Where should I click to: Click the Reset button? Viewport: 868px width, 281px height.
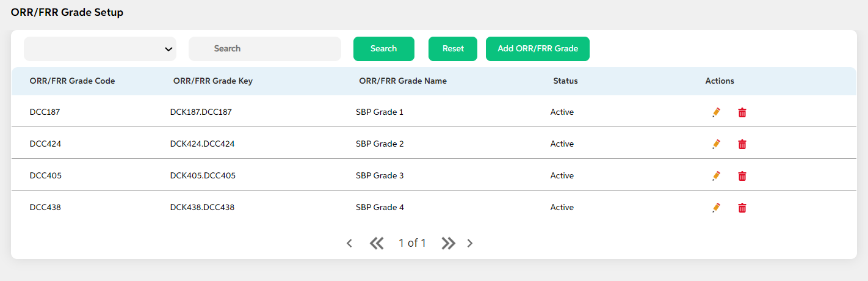[453, 49]
